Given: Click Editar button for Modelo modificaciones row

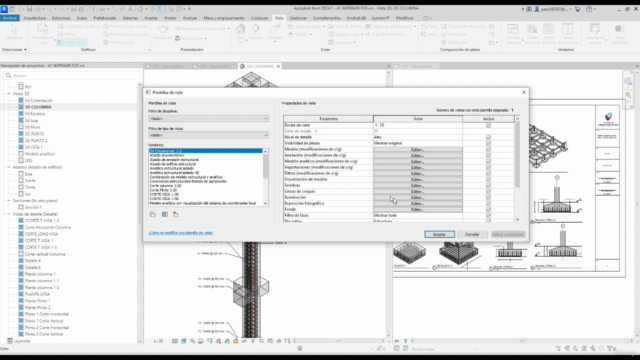Looking at the screenshot, I should pyautogui.click(x=418, y=149).
